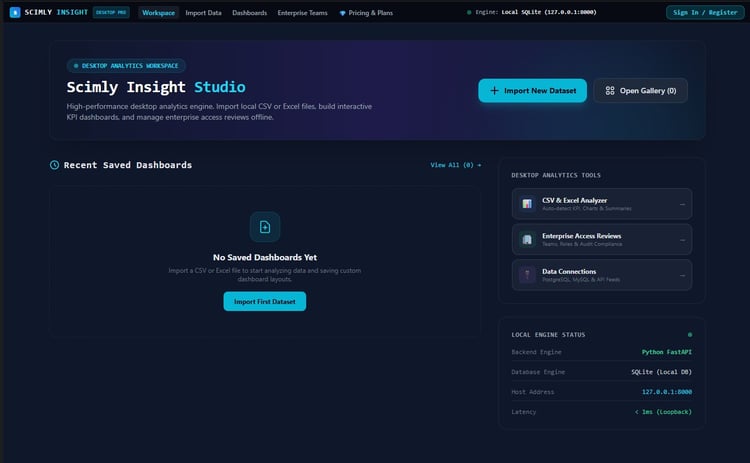This screenshot has height=463, width=750.
Task: Open the Dashboards navigation tab
Action: 250,13
